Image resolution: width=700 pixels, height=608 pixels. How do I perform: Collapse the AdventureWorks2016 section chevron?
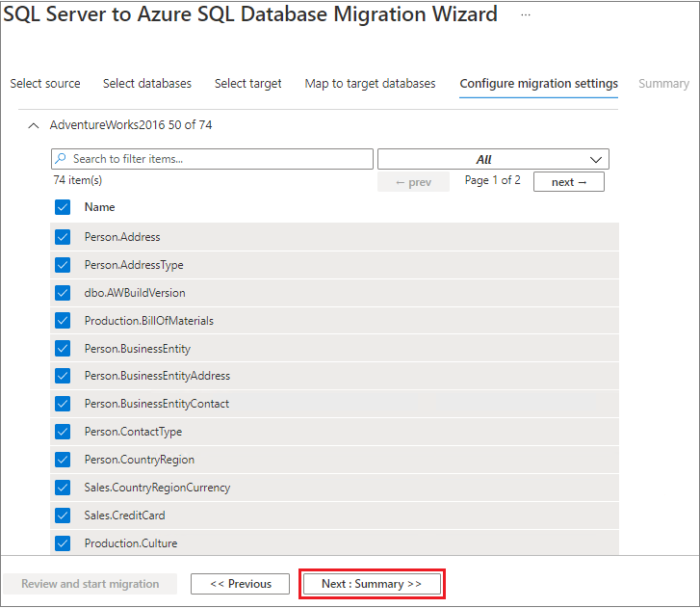point(34,125)
